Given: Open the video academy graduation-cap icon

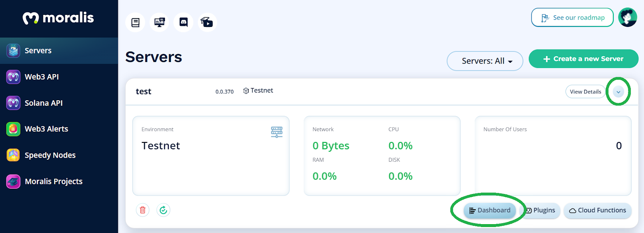Looking at the screenshot, I should pos(207,22).
